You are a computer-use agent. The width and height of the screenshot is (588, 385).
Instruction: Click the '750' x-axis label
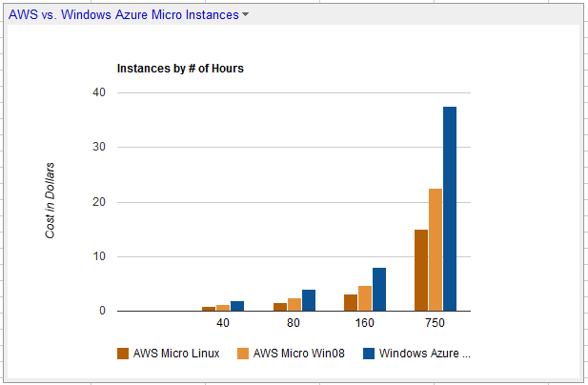[x=435, y=323]
